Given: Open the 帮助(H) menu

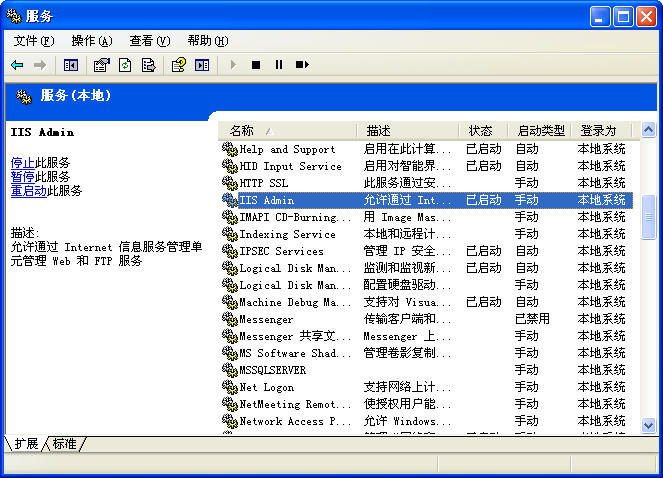Looking at the screenshot, I should pyautogui.click(x=208, y=41).
